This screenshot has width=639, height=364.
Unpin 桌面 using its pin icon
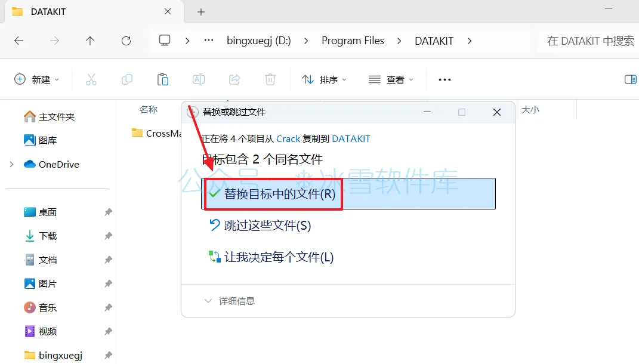tap(108, 212)
